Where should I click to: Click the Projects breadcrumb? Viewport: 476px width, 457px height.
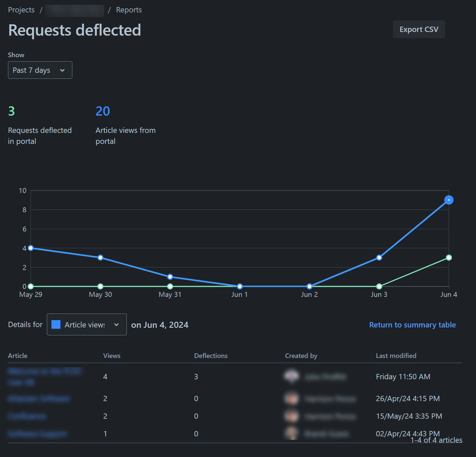(21, 10)
